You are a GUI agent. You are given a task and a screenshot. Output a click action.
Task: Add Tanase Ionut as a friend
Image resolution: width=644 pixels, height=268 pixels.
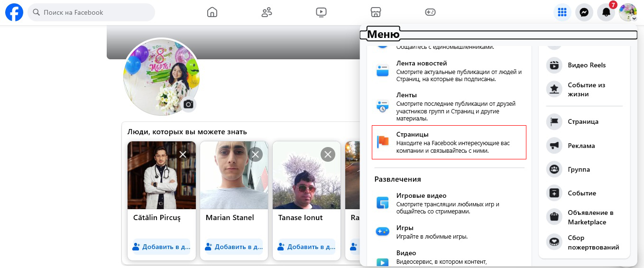click(x=307, y=247)
